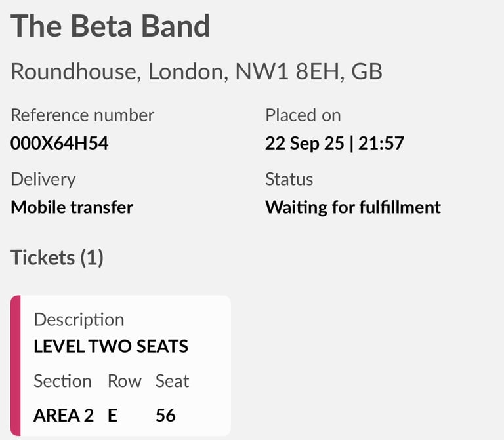Click the Delivery label
504x440 pixels.
point(43,180)
